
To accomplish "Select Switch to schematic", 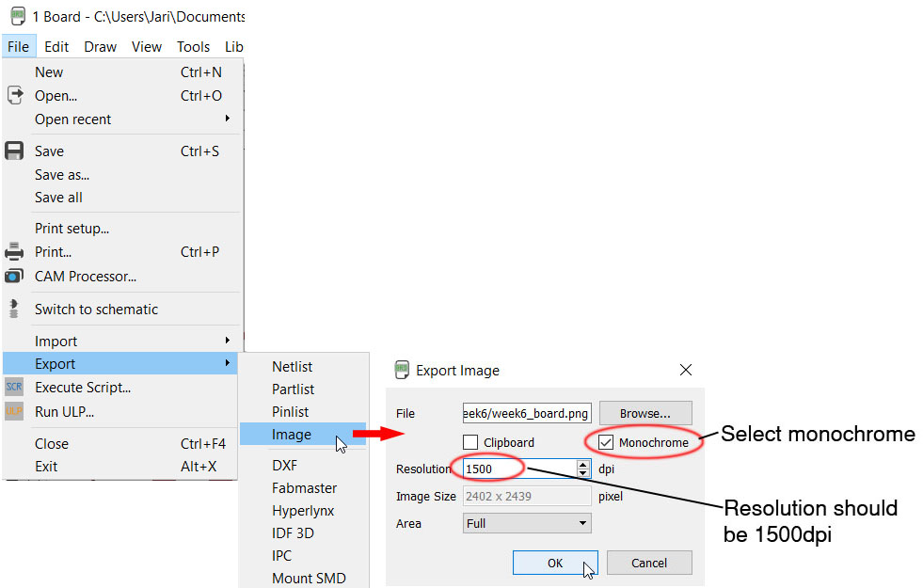I will [120, 309].
